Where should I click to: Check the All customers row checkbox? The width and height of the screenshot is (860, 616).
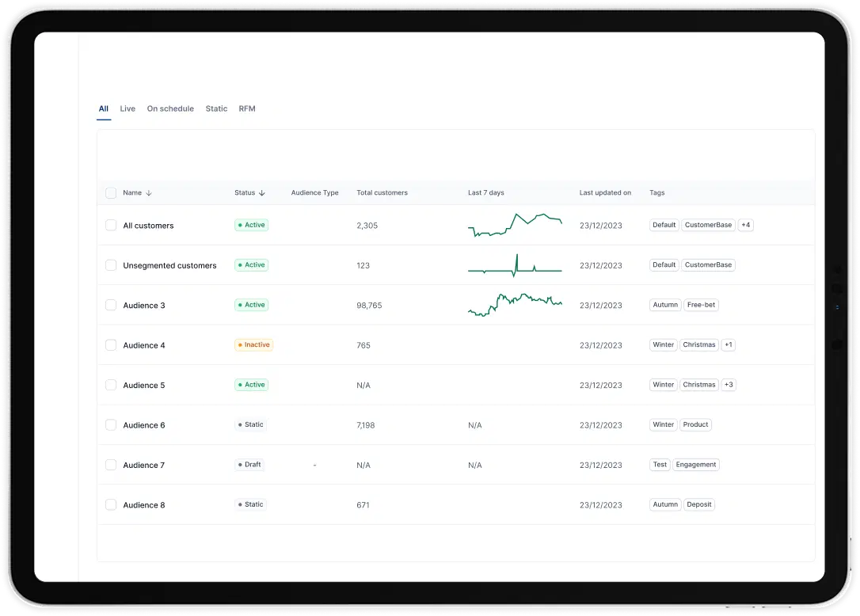[x=111, y=226]
